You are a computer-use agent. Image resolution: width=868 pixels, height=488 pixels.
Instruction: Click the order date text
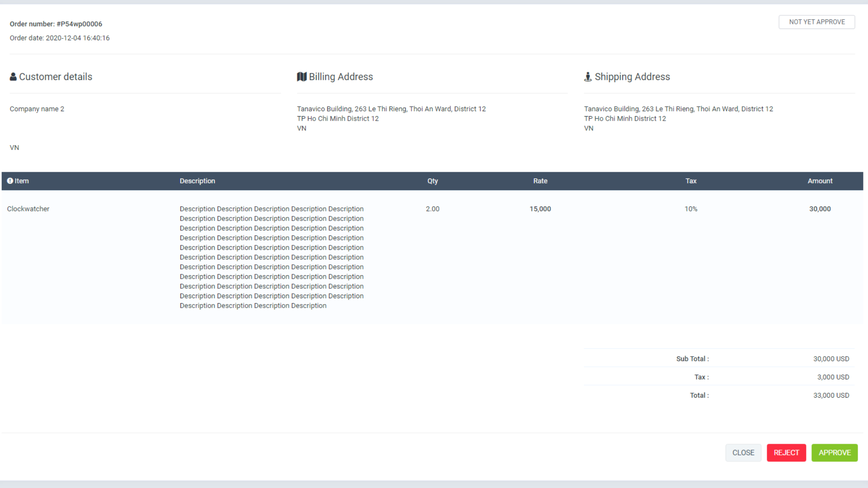(59, 38)
